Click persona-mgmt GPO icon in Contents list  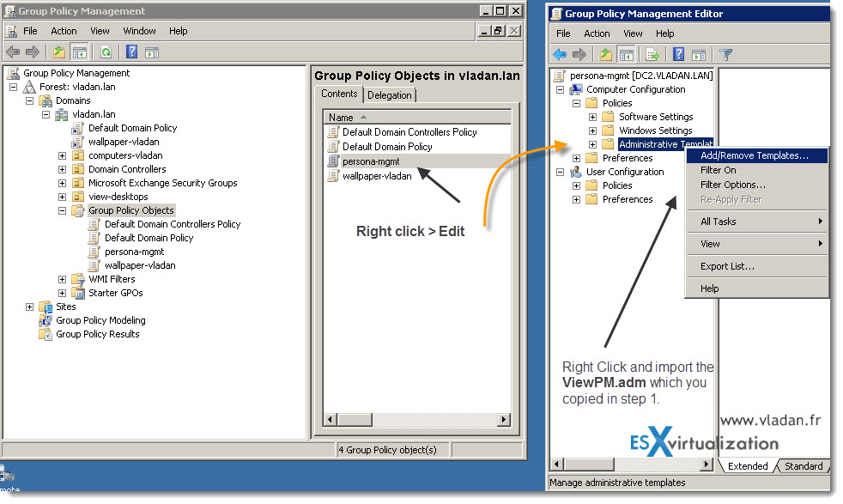333,161
